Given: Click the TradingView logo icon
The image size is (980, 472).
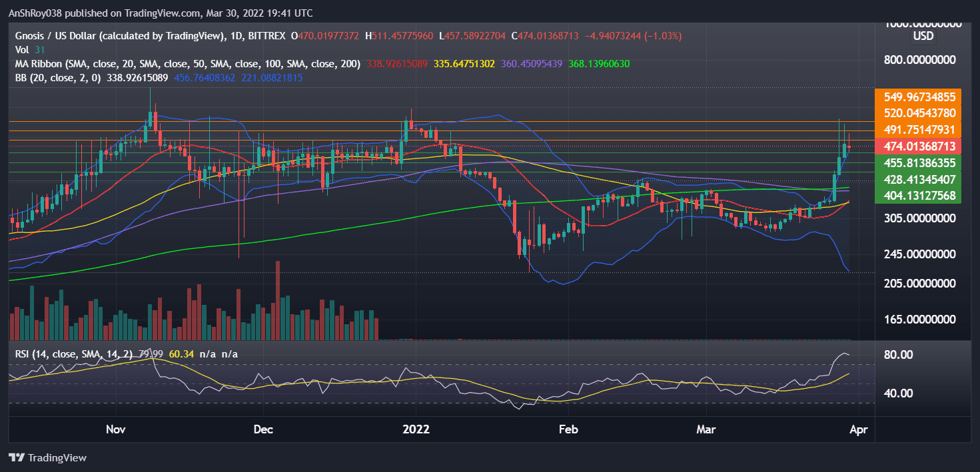Looking at the screenshot, I should pyautogui.click(x=15, y=457).
